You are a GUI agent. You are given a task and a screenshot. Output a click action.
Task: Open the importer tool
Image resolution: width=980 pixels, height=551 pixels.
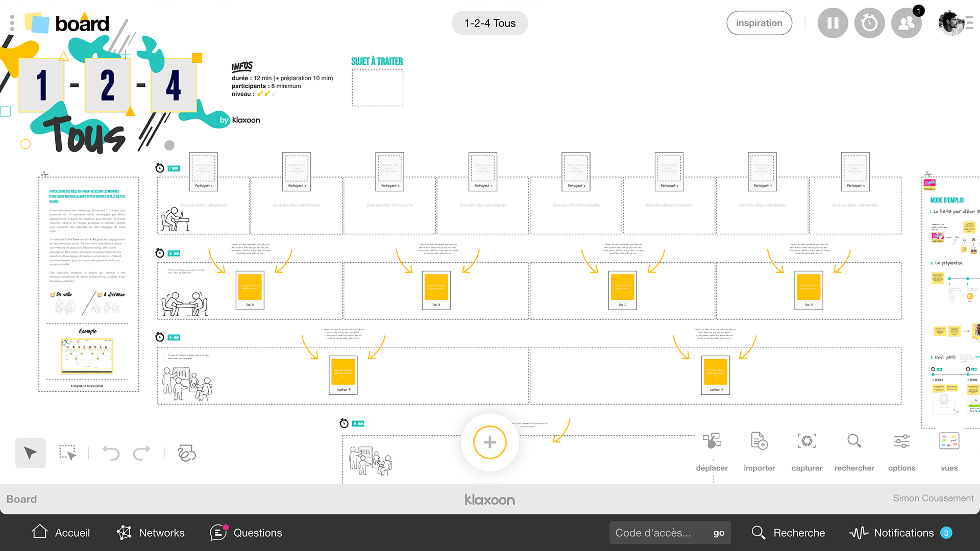pos(759,442)
